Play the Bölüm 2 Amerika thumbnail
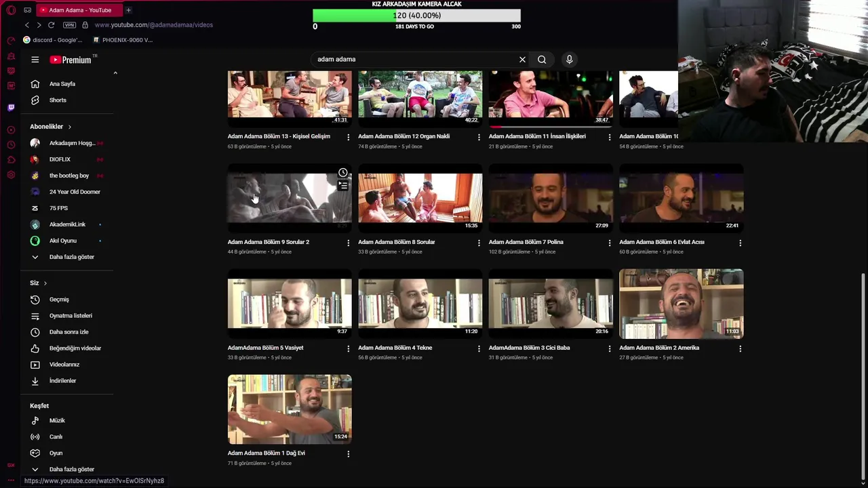868x488 pixels. click(x=681, y=304)
